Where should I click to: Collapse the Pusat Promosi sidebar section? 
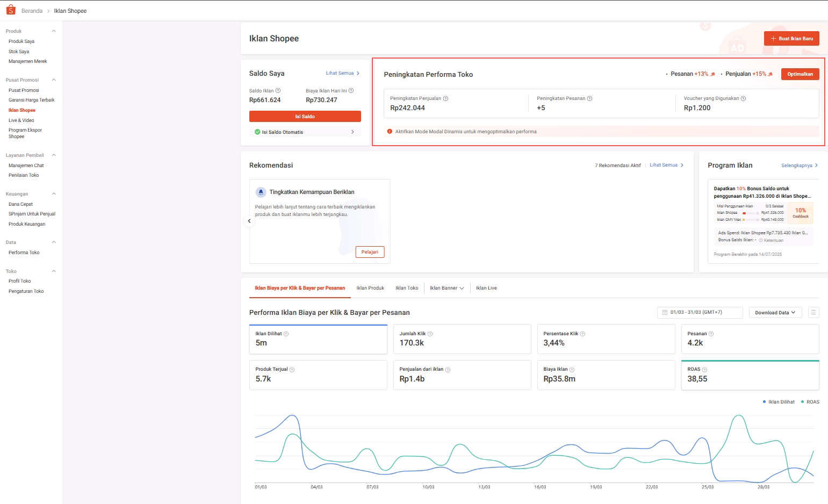[54, 80]
